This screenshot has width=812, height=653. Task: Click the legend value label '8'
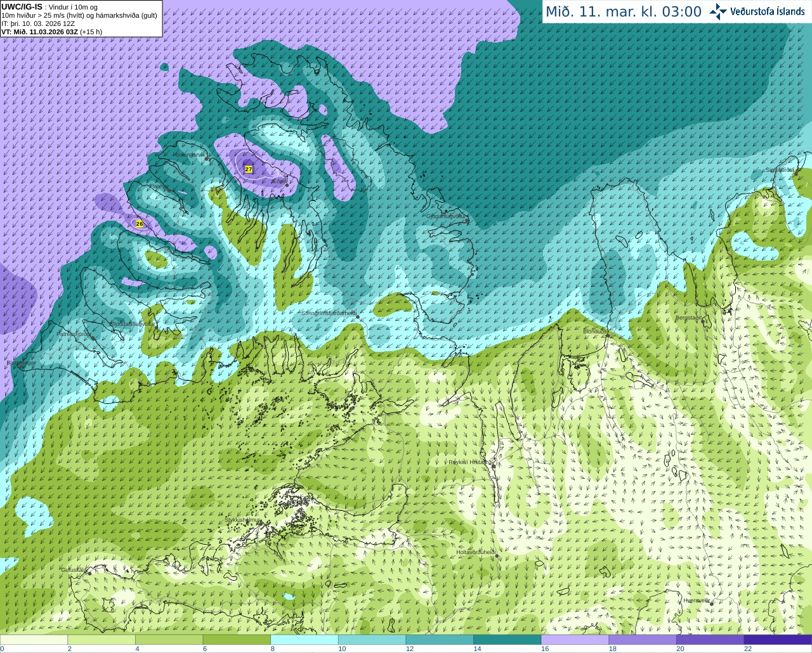pos(272,649)
